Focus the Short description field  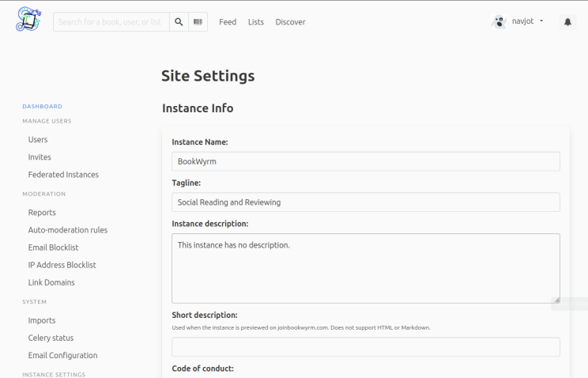coord(365,347)
